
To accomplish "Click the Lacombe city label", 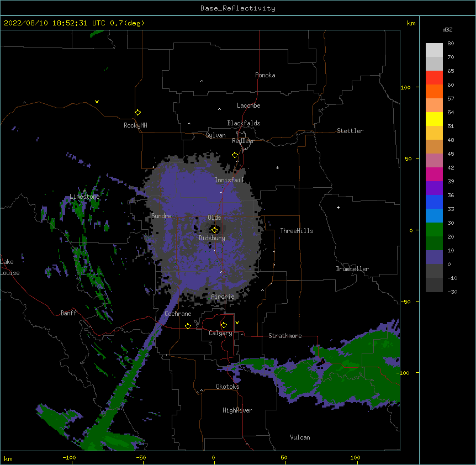I will (248, 105).
